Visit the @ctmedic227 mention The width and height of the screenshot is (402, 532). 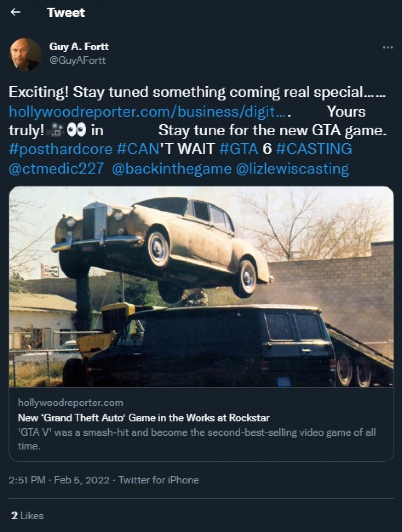tap(56, 168)
